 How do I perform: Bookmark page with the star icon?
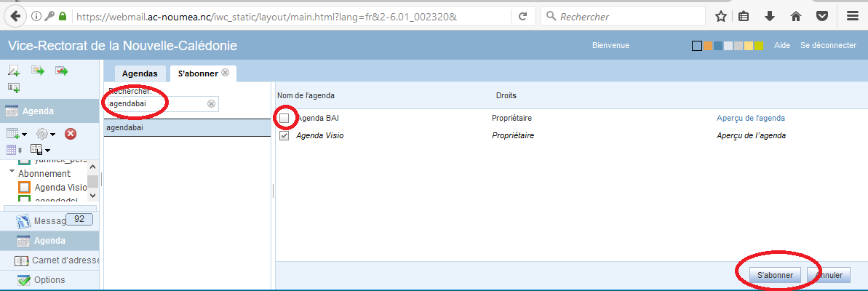click(720, 16)
